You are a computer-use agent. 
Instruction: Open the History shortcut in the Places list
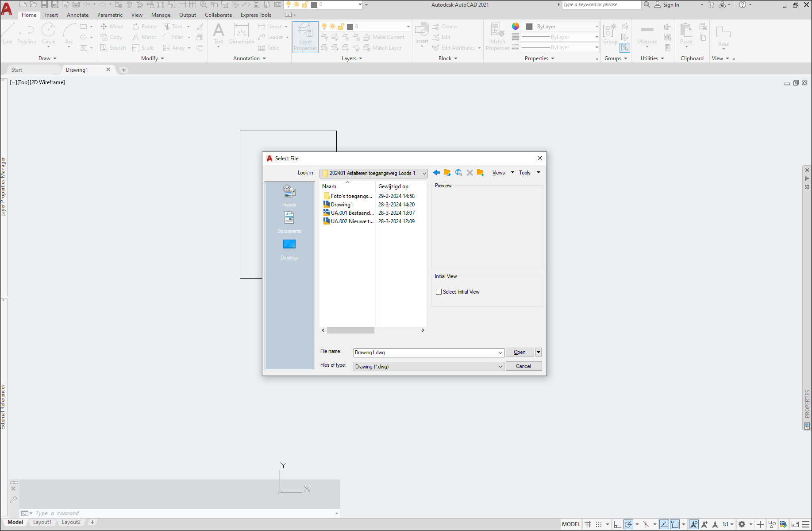[x=289, y=196]
